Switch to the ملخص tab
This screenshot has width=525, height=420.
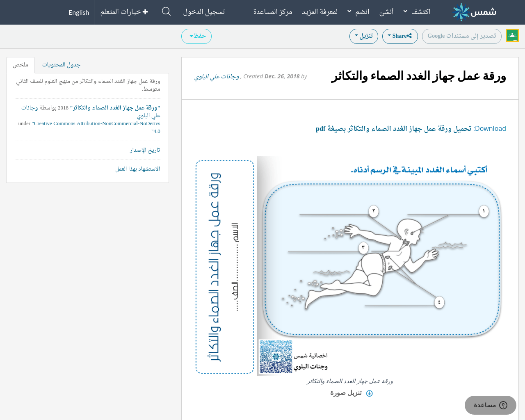coord(21,65)
